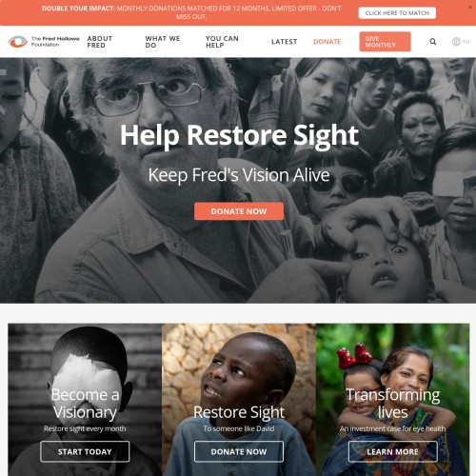Open the Transforming lives card heading
The height and width of the screenshot is (476, 476).
coord(392,404)
